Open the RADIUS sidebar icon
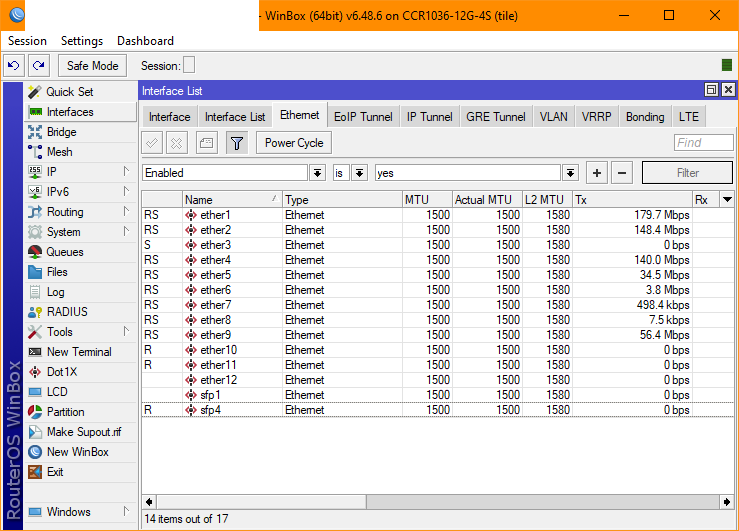 (35, 312)
